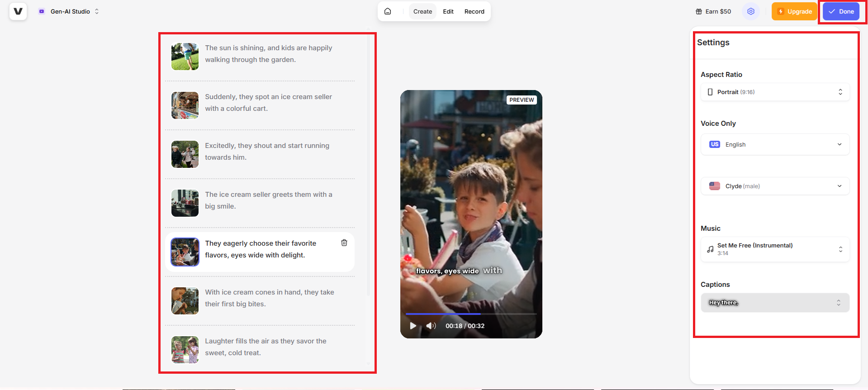Open the Captions style 'Hey there' dropdown
This screenshot has height=390, width=868.
coord(775,303)
